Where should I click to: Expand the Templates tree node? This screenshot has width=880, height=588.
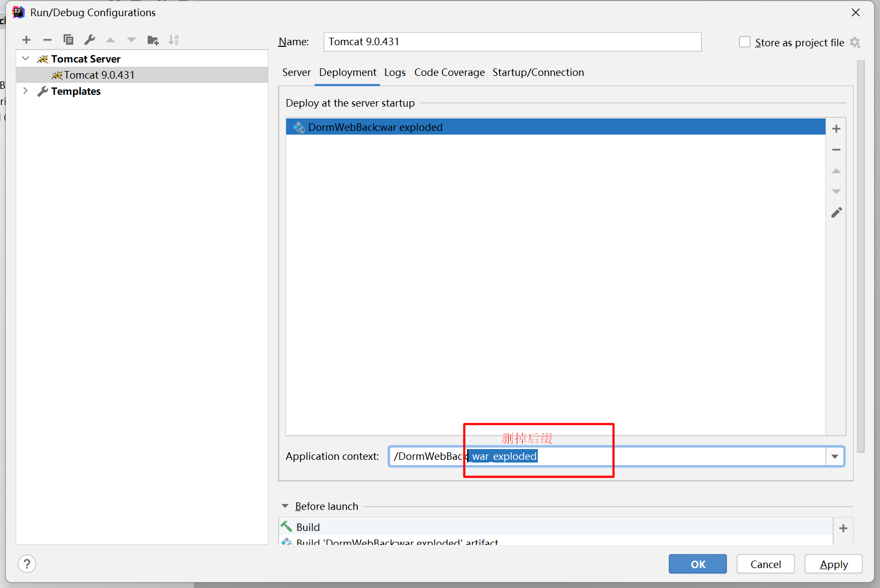(x=25, y=90)
